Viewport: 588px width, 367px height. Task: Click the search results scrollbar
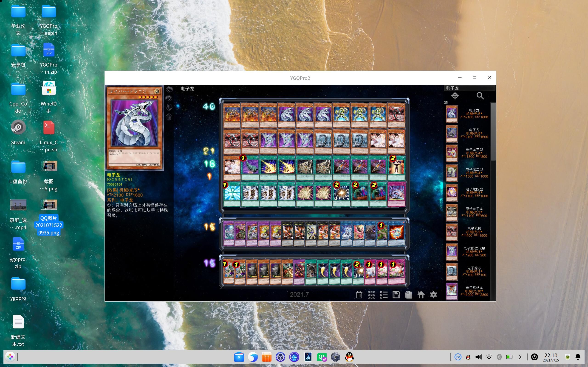493,132
